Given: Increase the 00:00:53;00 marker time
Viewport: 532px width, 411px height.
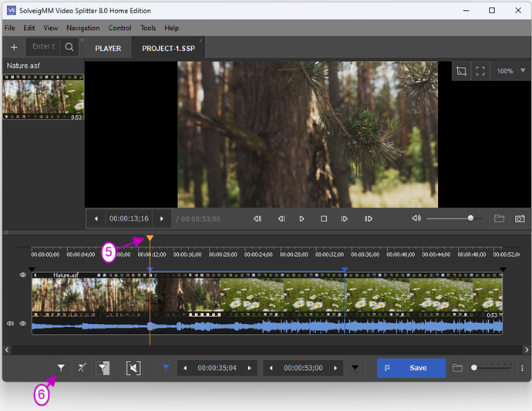Looking at the screenshot, I should coord(335,368).
